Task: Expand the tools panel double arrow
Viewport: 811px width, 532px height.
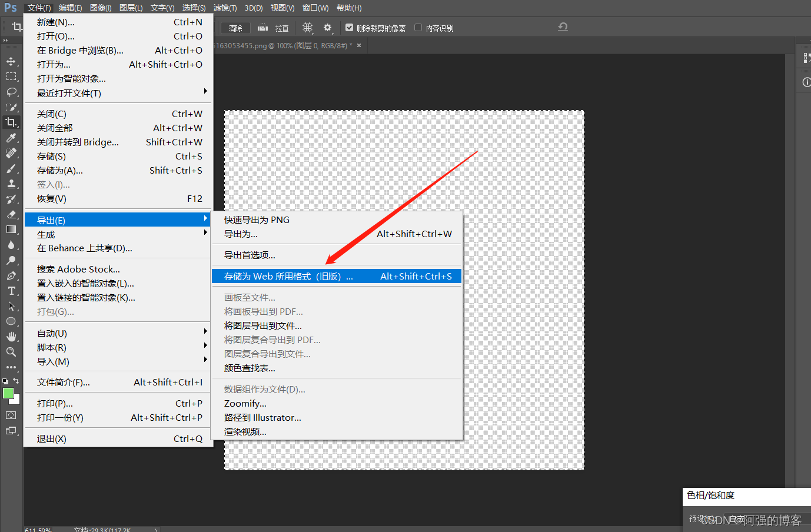Action: (x=5, y=41)
